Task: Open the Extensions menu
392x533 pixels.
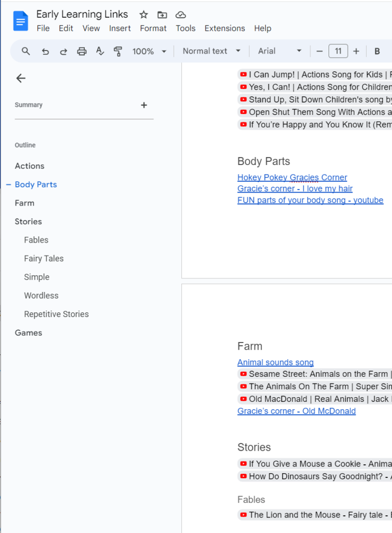Action: (x=225, y=28)
